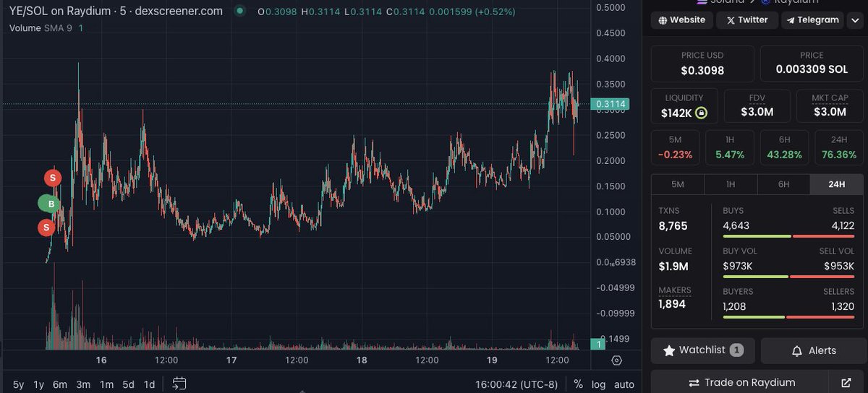Open the go-to-date calendar icon
The image size is (868, 393).
coord(180,383)
